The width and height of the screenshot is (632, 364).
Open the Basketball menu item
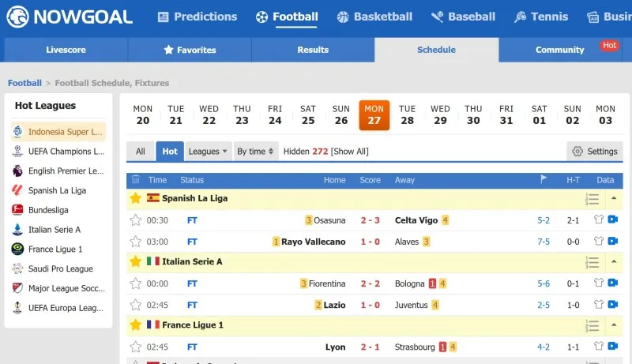[374, 17]
